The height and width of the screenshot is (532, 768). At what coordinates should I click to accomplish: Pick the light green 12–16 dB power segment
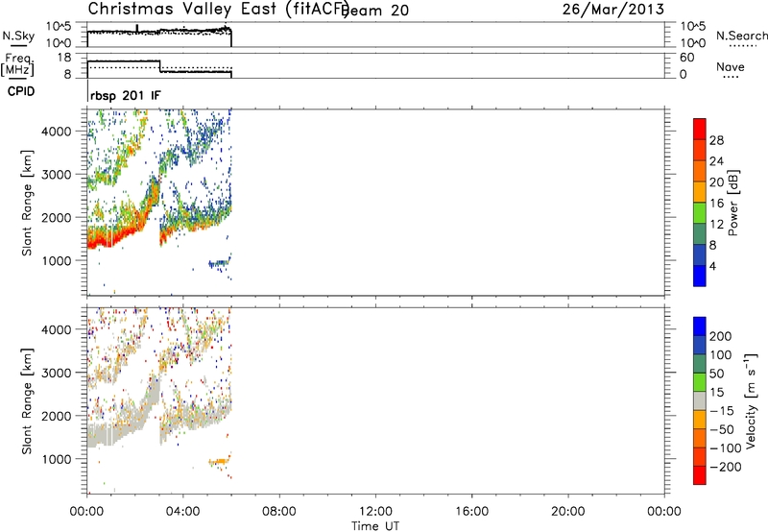(x=700, y=213)
